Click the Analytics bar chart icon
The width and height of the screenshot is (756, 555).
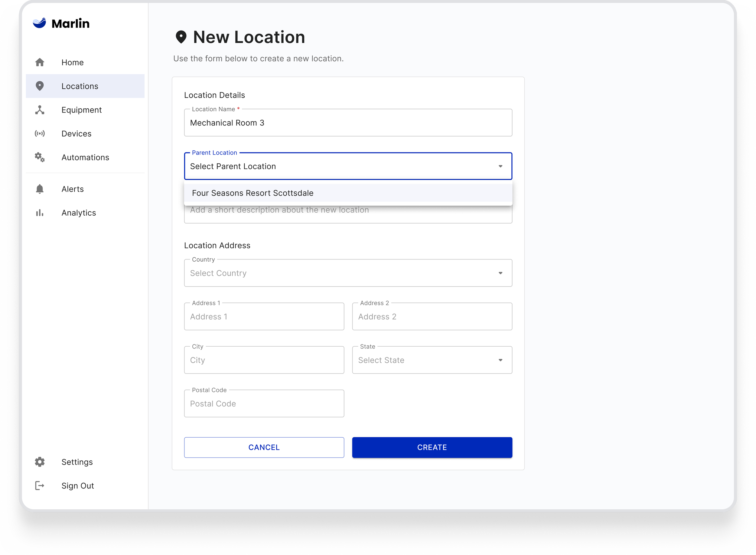40,213
